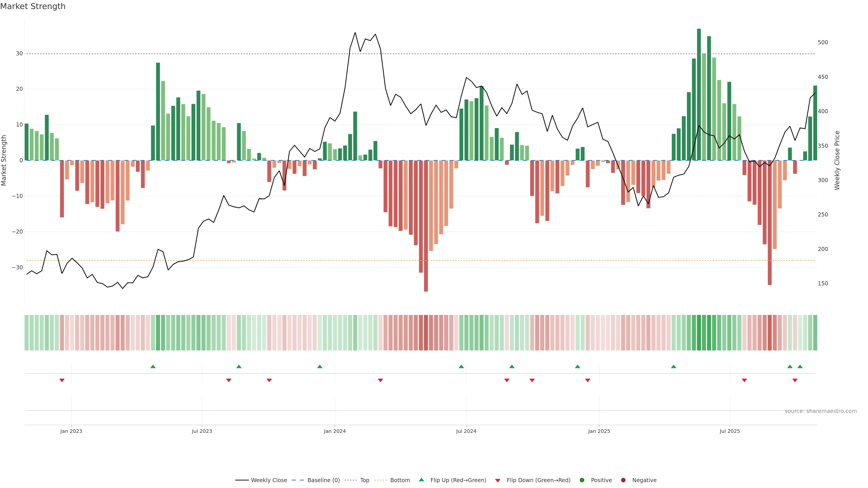Viewport: 868px width, 488px height.
Task: Click the source: sharemaestro.com text
Action: (x=821, y=411)
